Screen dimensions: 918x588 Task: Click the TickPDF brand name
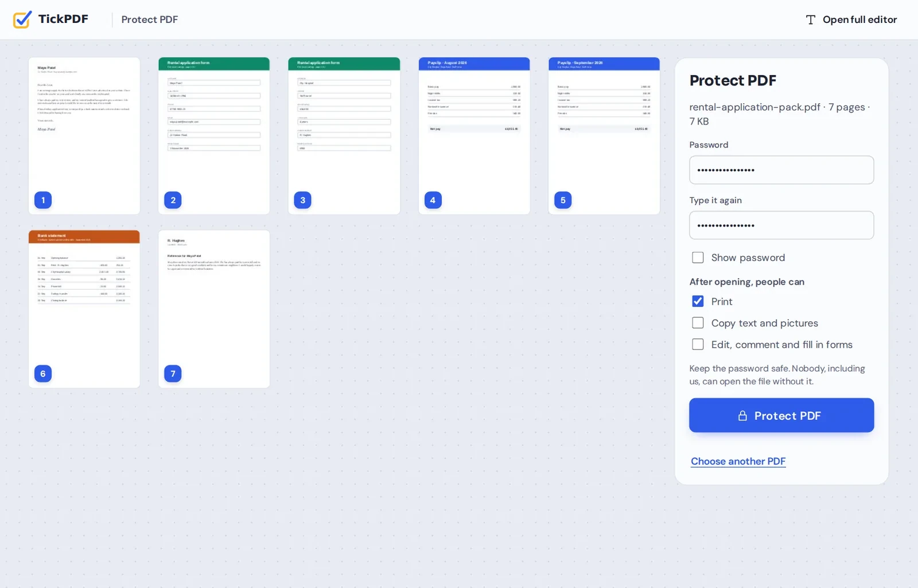point(63,19)
